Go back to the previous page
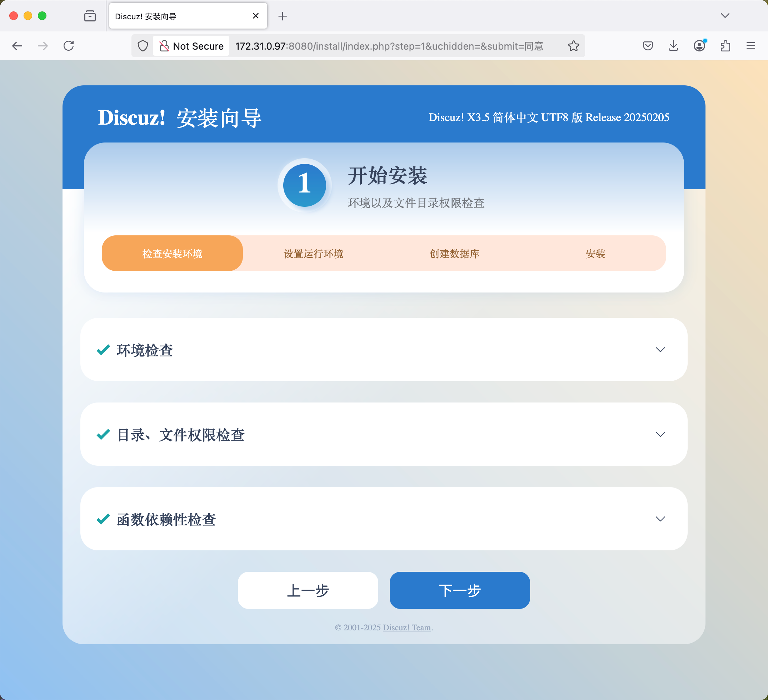 pos(17,46)
